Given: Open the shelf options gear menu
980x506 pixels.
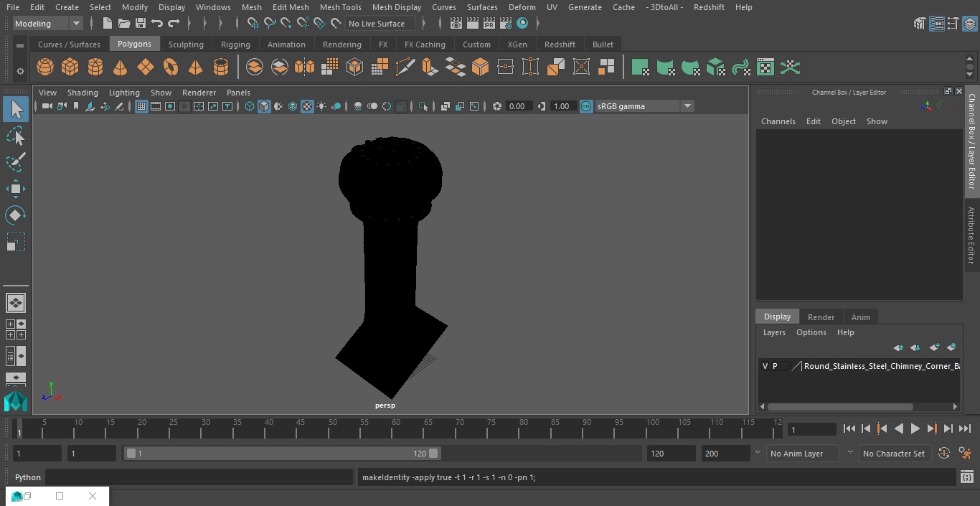Looking at the screenshot, I should (20, 71).
